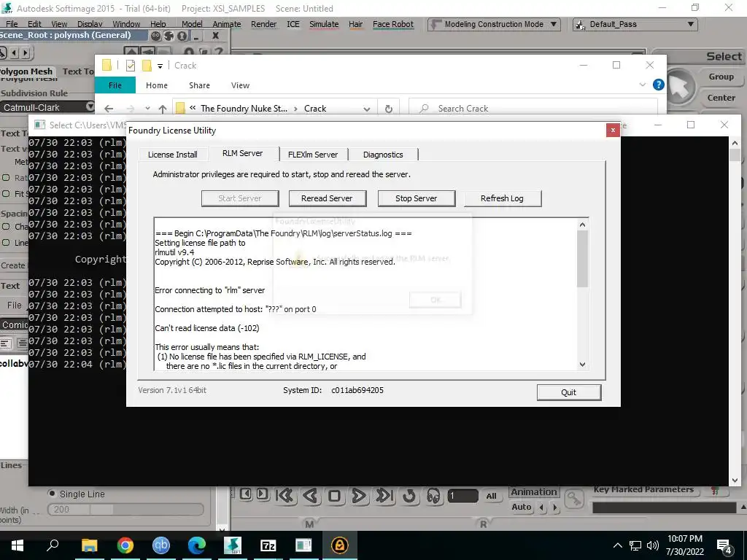This screenshot has width=747, height=560.
Task: Click the Search Crack input field
Action: [x=533, y=109]
